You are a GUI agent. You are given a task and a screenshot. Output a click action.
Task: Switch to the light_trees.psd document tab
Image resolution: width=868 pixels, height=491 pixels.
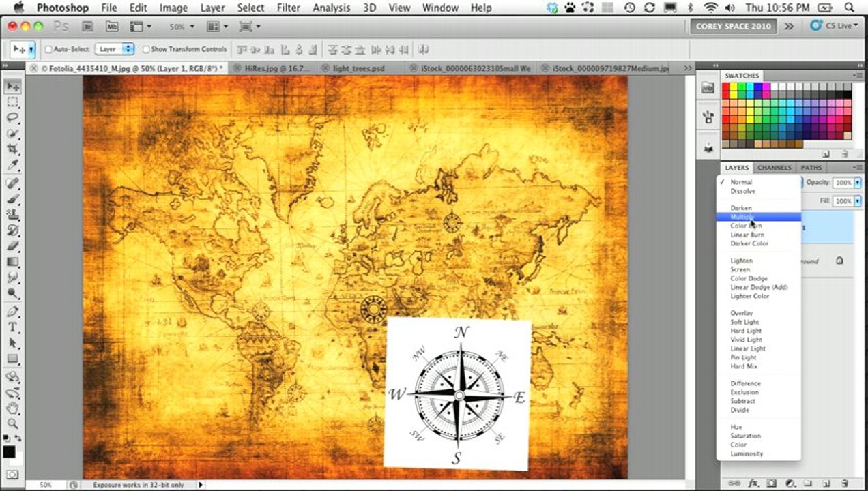[x=359, y=68]
